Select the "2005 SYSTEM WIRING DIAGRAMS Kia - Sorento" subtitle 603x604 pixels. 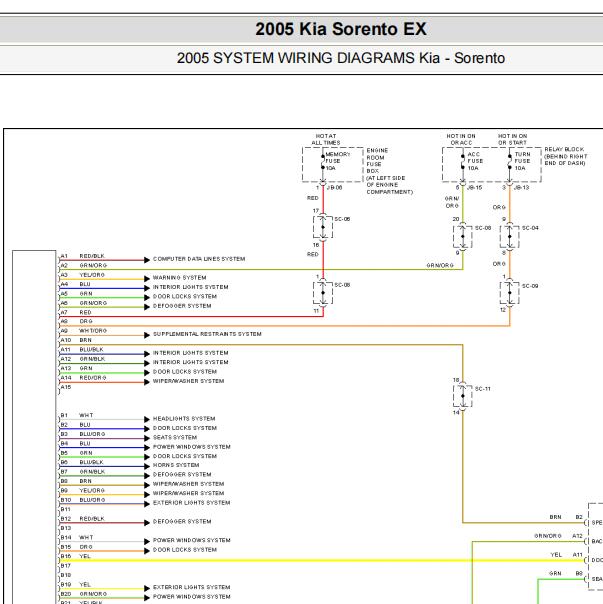coord(341,58)
